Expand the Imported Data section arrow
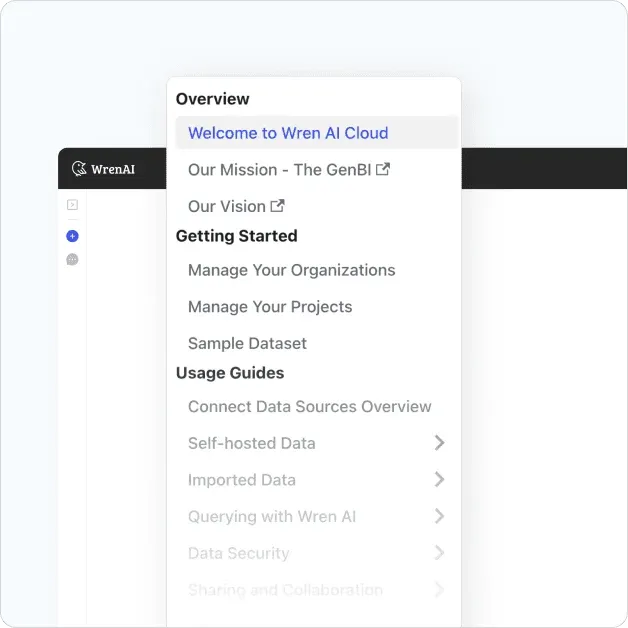628x628 pixels. (x=439, y=480)
